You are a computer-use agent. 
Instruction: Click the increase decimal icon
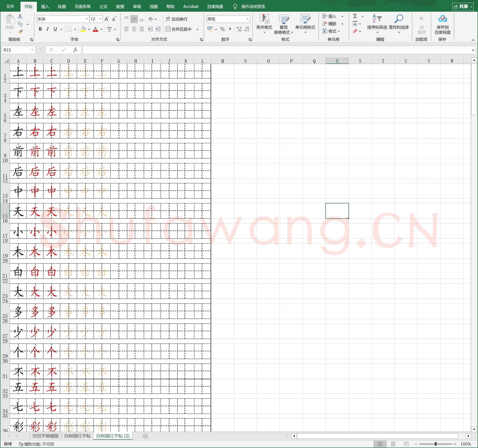239,29
